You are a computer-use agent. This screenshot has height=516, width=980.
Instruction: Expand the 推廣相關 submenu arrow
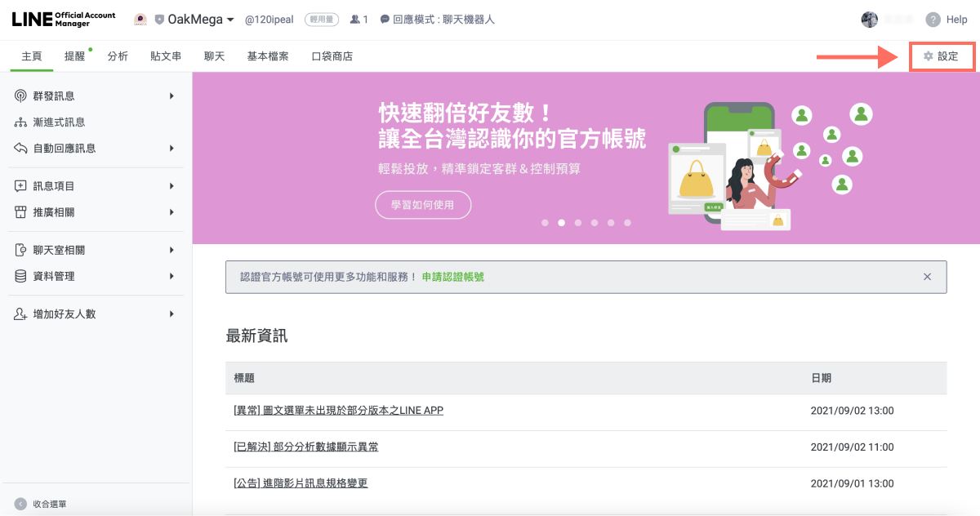pyautogui.click(x=171, y=212)
